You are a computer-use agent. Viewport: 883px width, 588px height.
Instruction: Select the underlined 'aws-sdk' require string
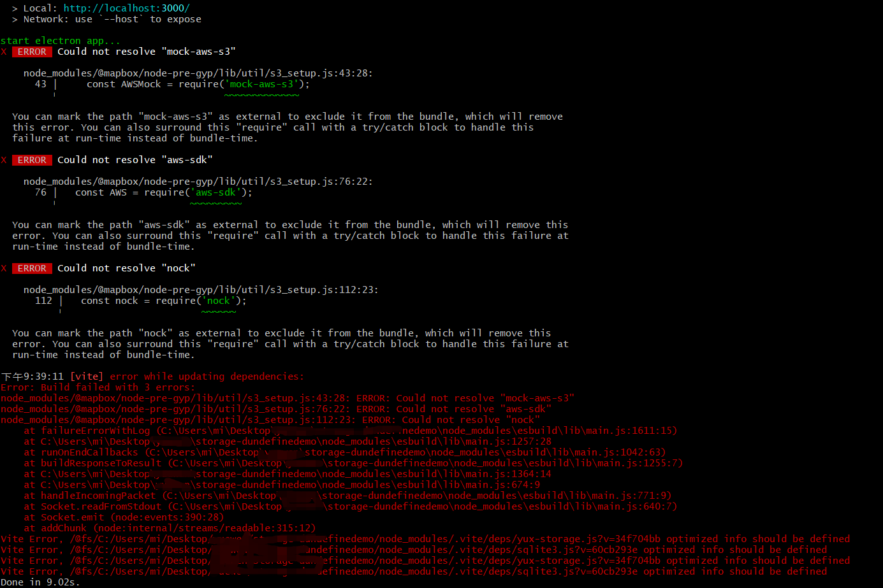[x=215, y=192]
